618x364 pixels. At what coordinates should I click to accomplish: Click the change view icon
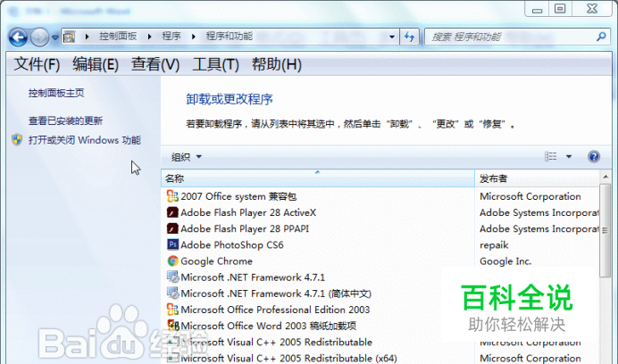[551, 156]
